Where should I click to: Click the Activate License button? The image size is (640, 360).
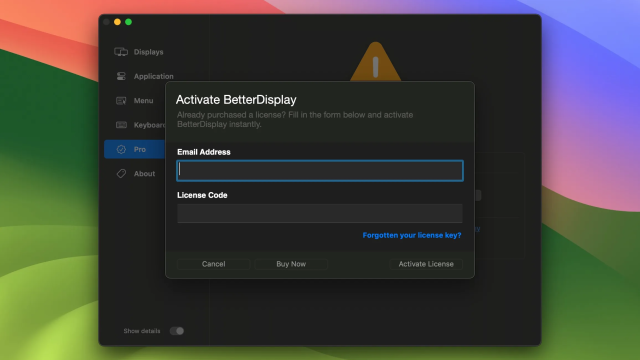point(426,264)
